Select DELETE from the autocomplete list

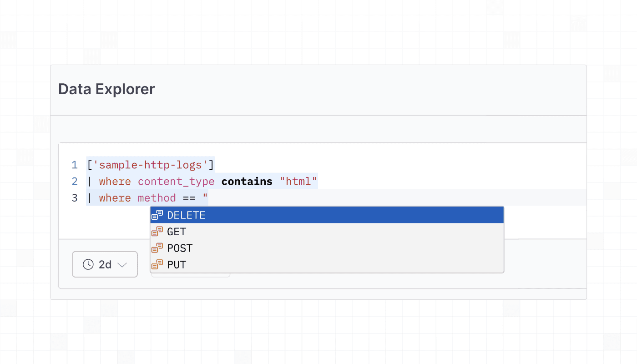click(187, 215)
